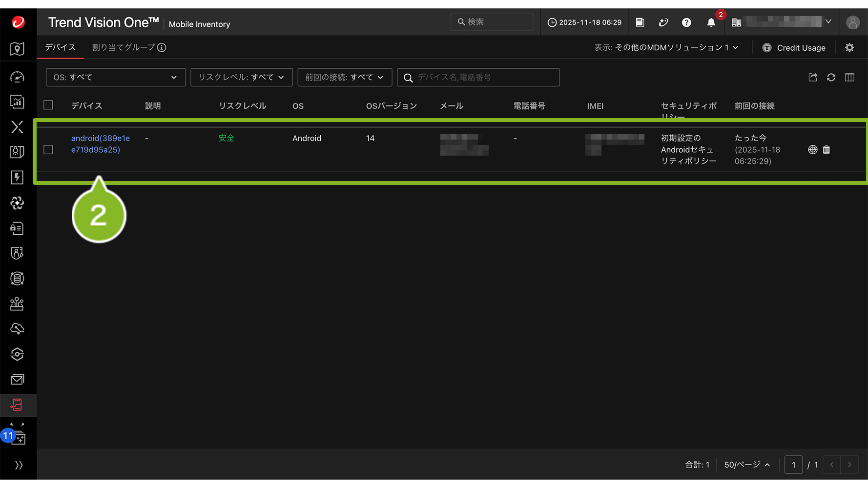Screen dimensions: 868x488
Task: Open the 前回の接続 filter dropdown
Action: click(344, 78)
